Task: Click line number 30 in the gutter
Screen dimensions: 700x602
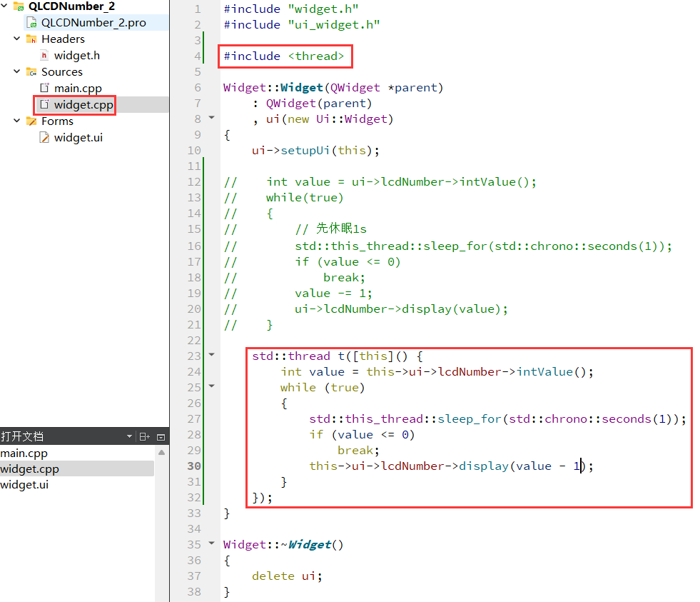Action: 194,466
